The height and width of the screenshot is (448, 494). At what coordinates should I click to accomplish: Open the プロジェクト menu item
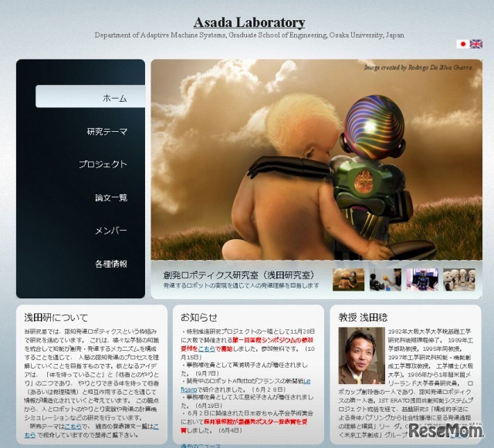point(103,164)
